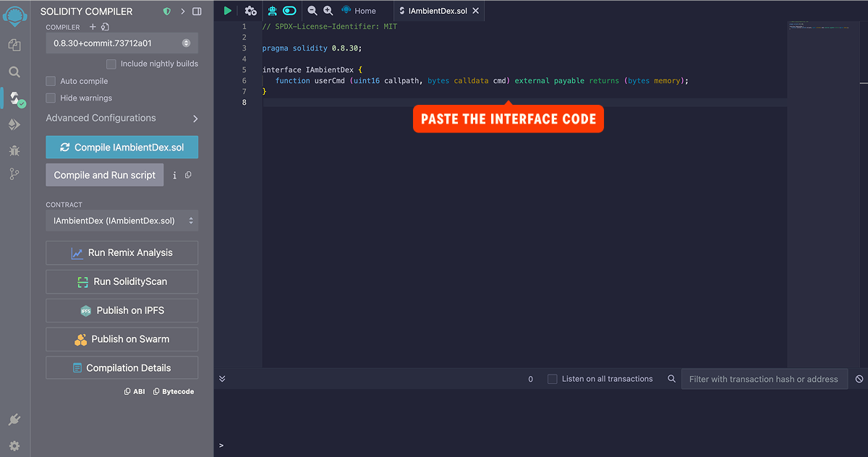Zoom out the editor font

pos(312,11)
